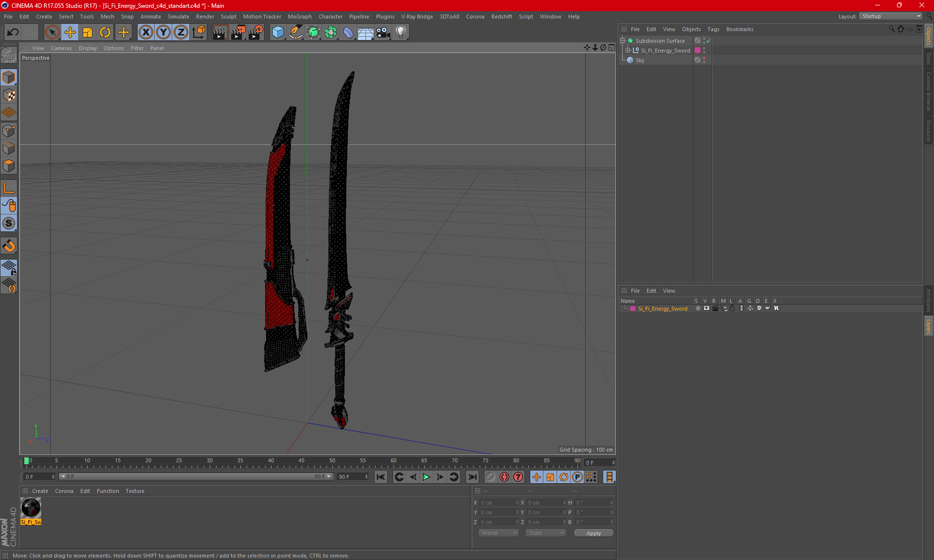Viewport: 934px width, 560px height.
Task: Render active view with clapperboard icon
Action: pyautogui.click(x=220, y=33)
